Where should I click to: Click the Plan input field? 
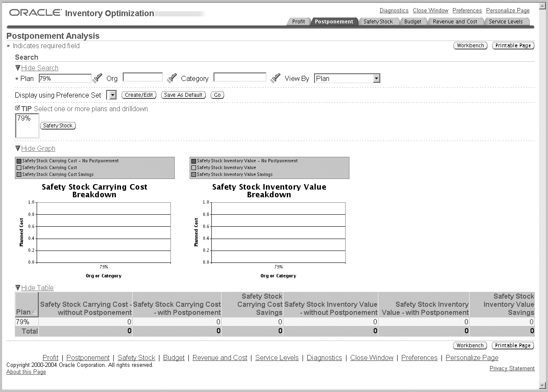(65, 78)
